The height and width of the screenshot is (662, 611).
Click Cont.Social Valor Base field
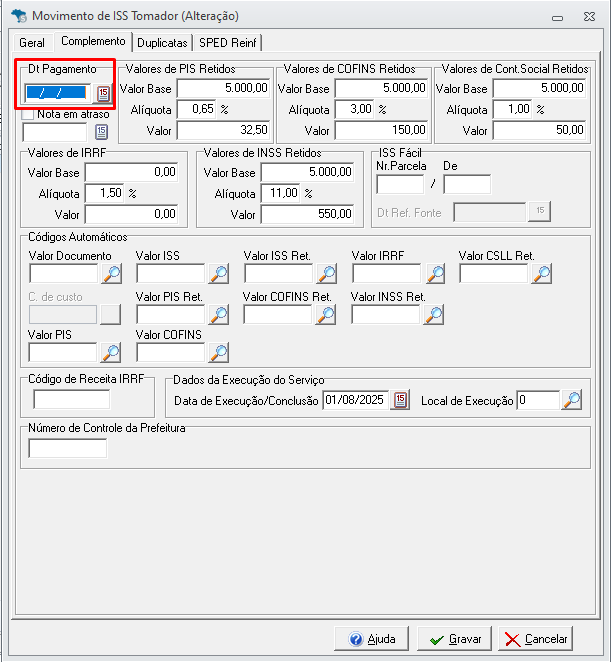[x=540, y=88]
